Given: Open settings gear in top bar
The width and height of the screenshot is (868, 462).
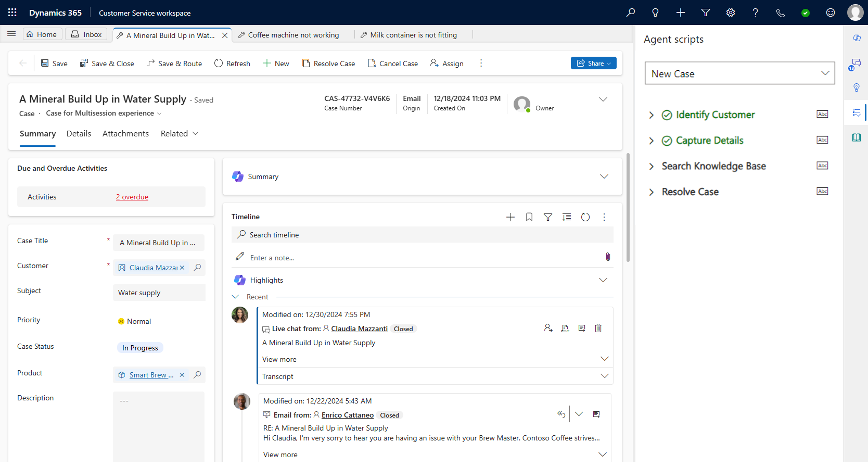Looking at the screenshot, I should pos(730,12).
